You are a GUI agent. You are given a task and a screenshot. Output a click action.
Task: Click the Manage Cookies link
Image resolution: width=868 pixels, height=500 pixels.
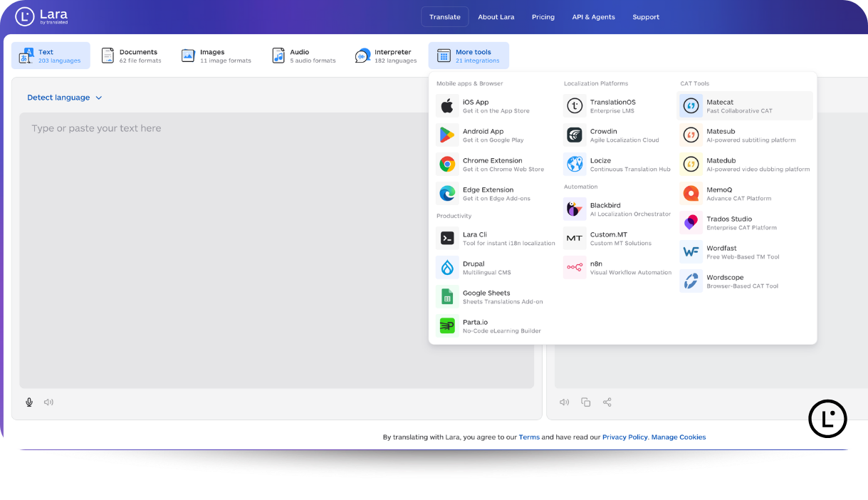tap(679, 437)
